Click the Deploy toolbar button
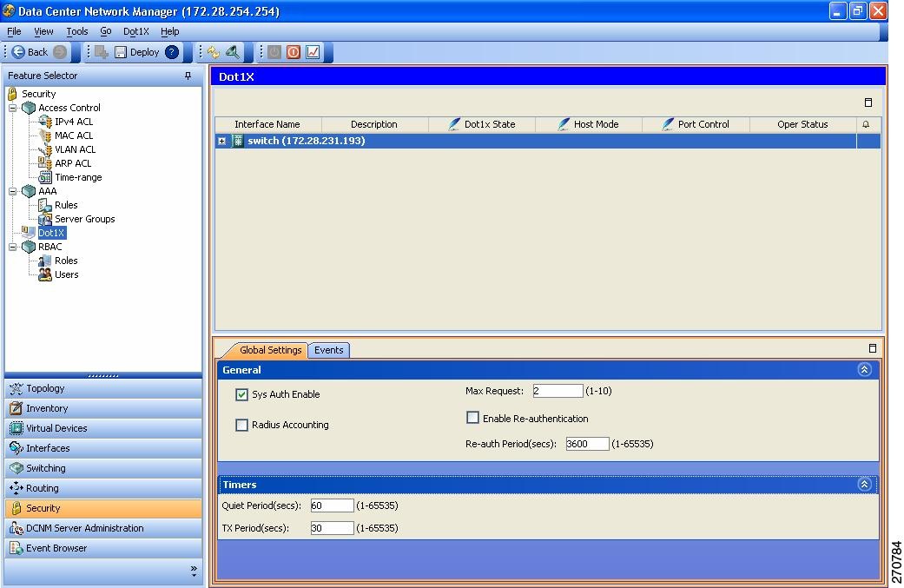904x588 pixels. click(x=136, y=52)
